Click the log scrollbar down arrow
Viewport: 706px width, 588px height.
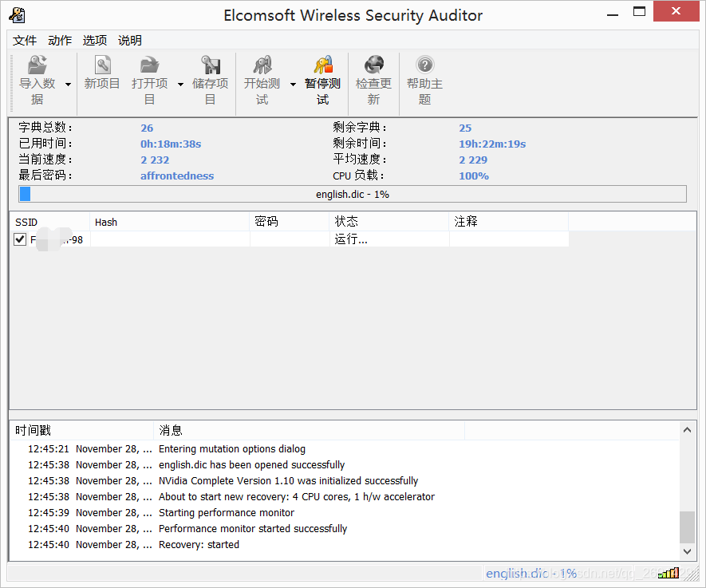point(687,551)
